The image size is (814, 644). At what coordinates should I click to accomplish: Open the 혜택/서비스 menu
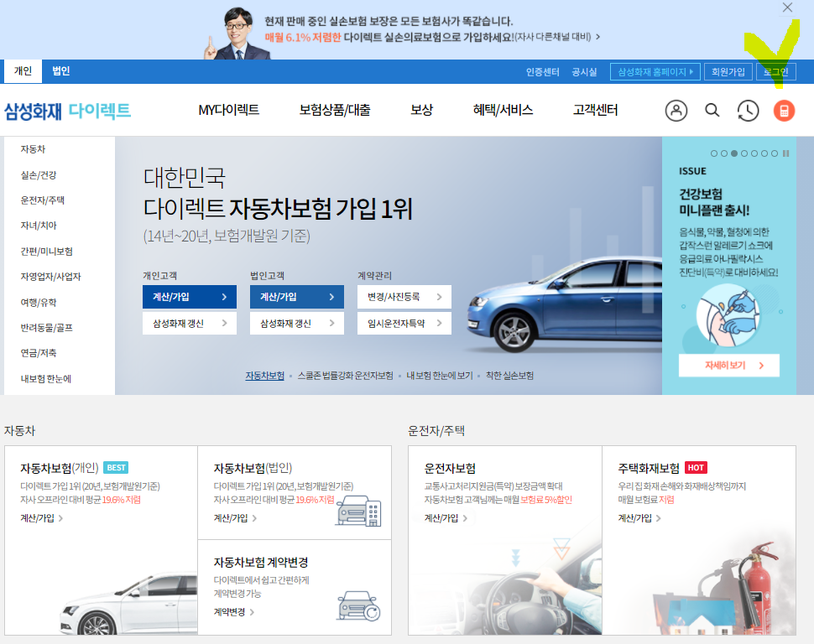(503, 110)
